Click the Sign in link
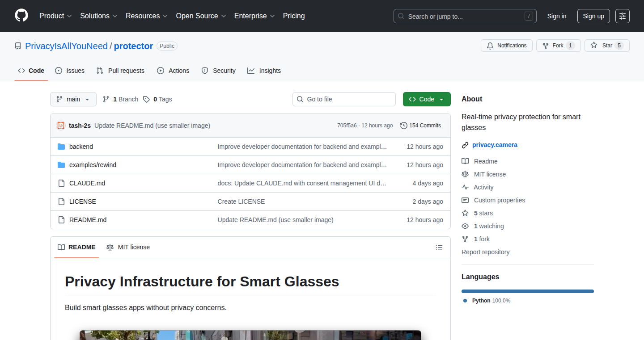 (x=557, y=16)
